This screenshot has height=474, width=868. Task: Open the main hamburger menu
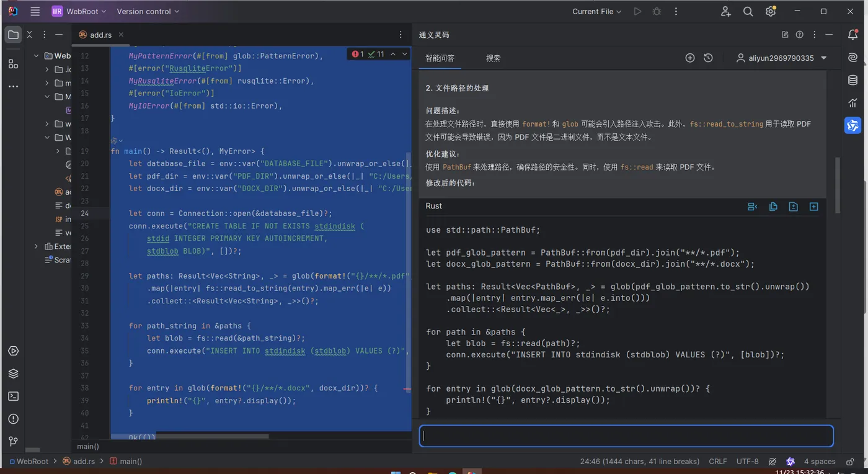[35, 11]
